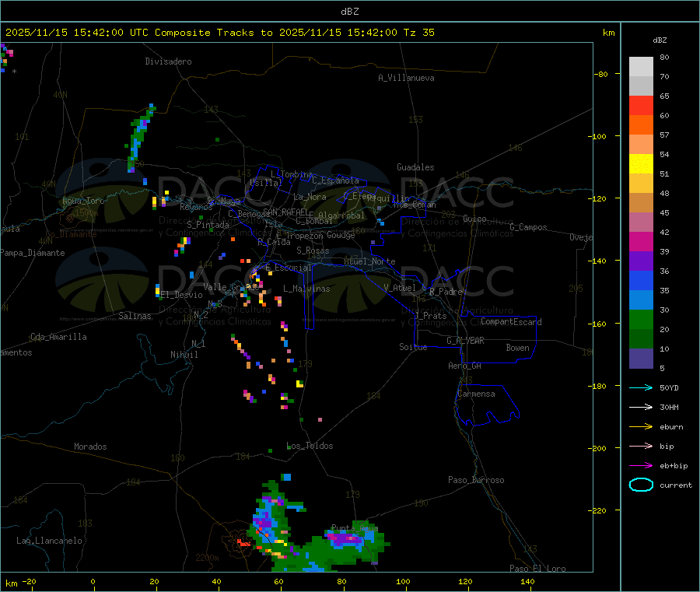Viewport: 700px width, 592px height.
Task: Click the 'Pampa_Diamante' map label
Action: tap(32, 253)
